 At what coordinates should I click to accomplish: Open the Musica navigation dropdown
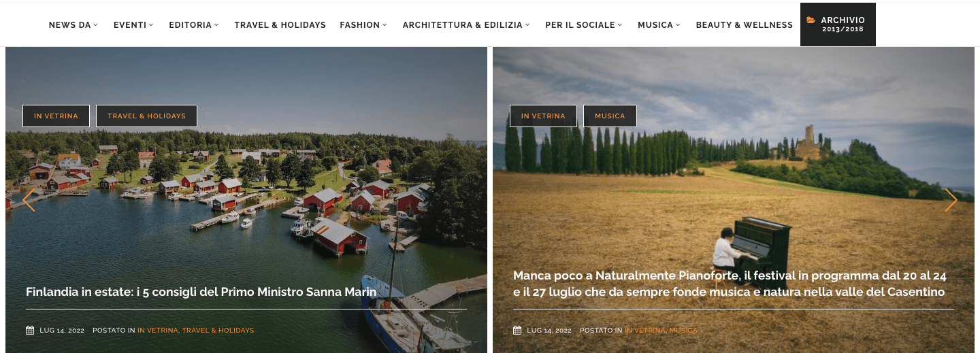click(x=659, y=25)
